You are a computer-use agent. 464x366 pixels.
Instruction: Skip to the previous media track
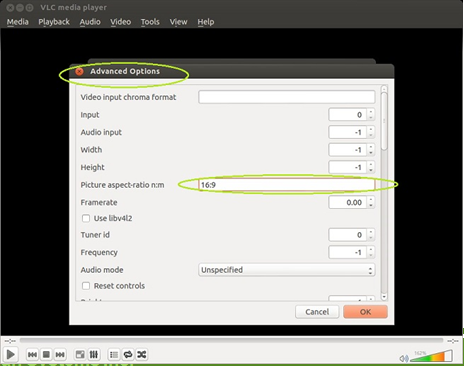coord(32,354)
